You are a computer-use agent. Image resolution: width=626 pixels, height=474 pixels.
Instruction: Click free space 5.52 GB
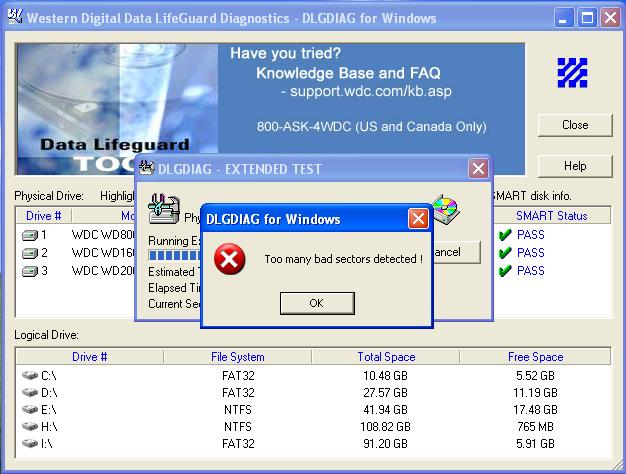[535, 376]
